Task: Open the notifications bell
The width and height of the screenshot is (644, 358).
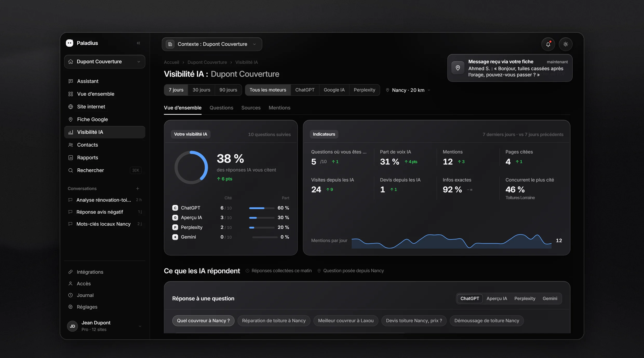Action: (548, 44)
